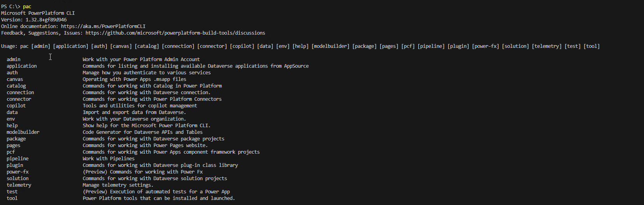Select the 'application' command entry

pos(22,66)
